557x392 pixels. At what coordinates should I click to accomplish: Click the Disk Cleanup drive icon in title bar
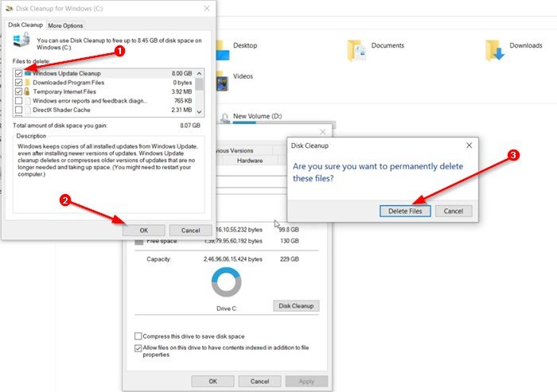click(10, 8)
